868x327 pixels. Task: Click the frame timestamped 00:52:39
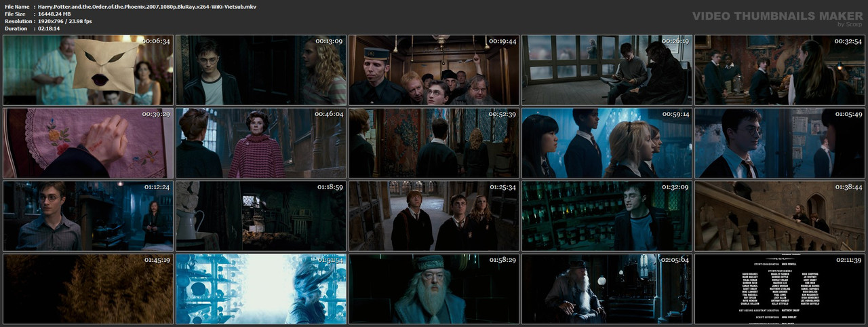(434, 142)
